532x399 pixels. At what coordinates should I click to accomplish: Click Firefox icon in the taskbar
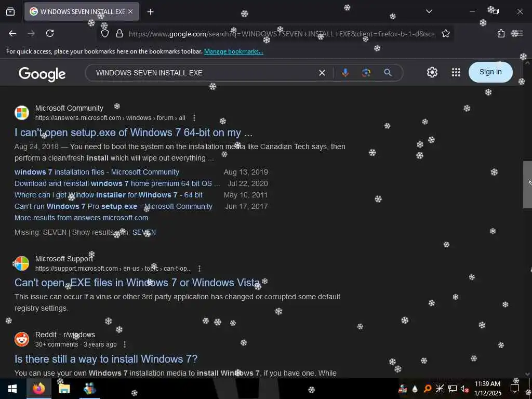38,389
